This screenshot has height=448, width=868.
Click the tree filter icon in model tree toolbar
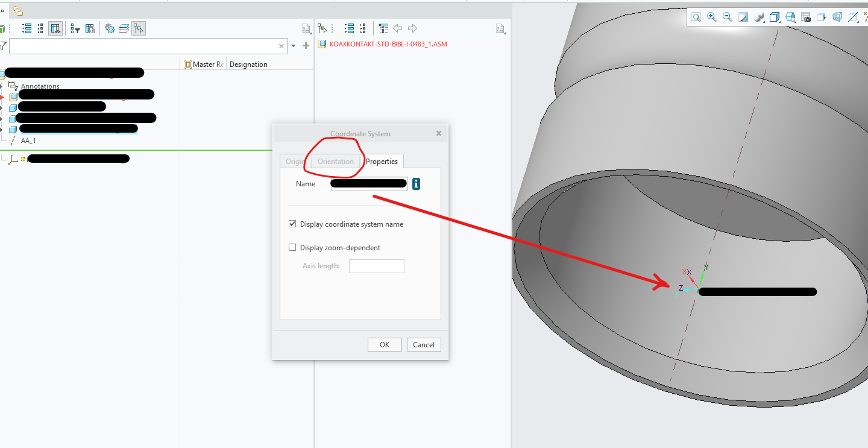point(75,28)
